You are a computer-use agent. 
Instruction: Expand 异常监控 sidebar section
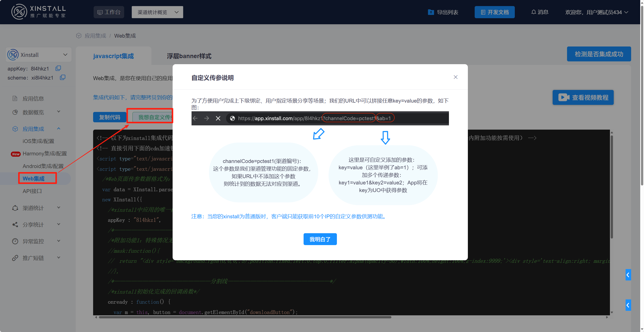[x=37, y=241]
